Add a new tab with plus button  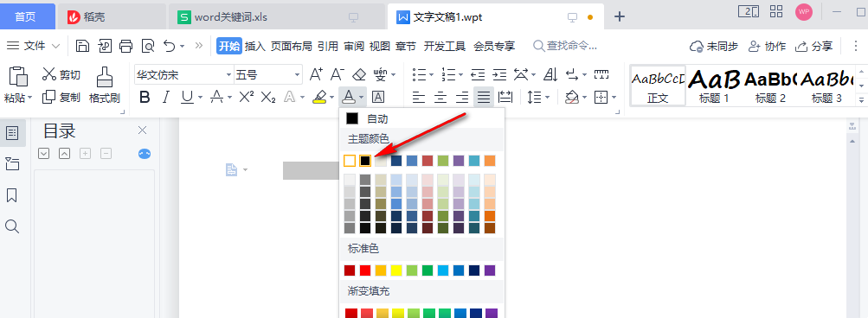620,16
